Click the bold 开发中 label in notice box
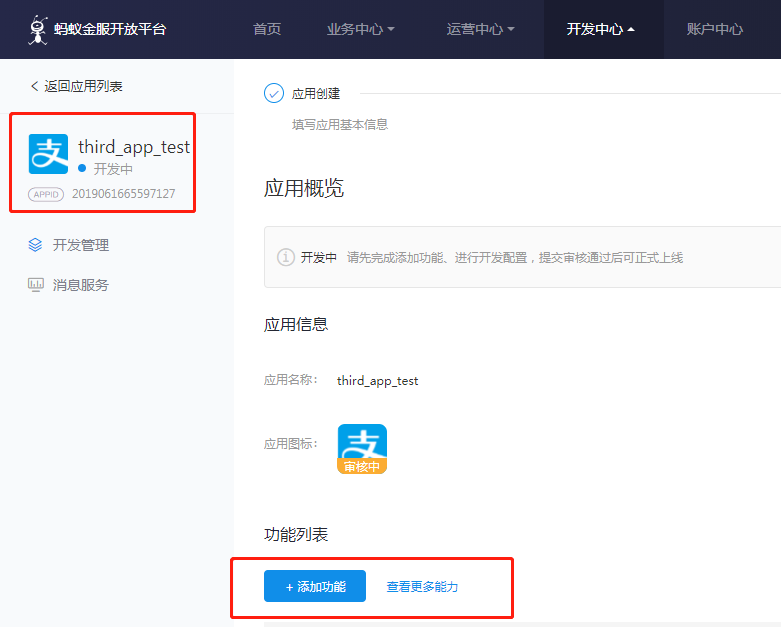781x627 pixels. click(x=319, y=257)
